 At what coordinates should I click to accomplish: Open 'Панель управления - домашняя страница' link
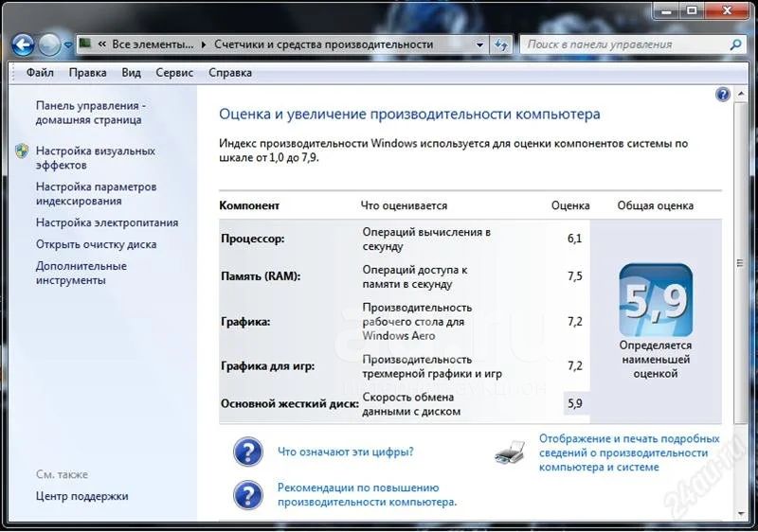pyautogui.click(x=90, y=113)
